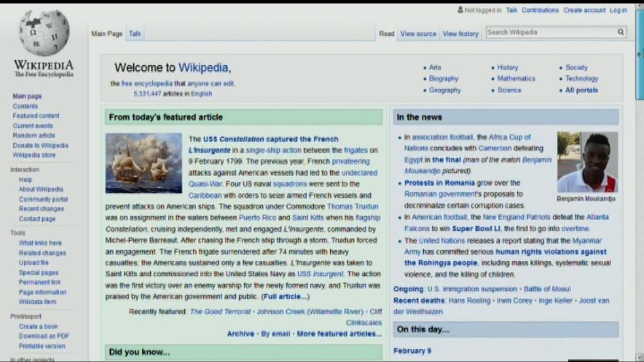
Task: Click inside the Search Wikipedia field
Action: (x=549, y=32)
